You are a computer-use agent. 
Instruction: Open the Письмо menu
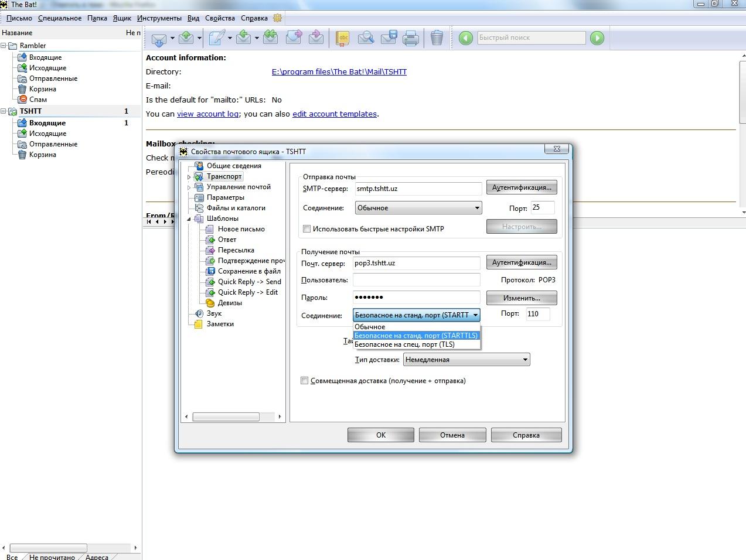click(19, 18)
